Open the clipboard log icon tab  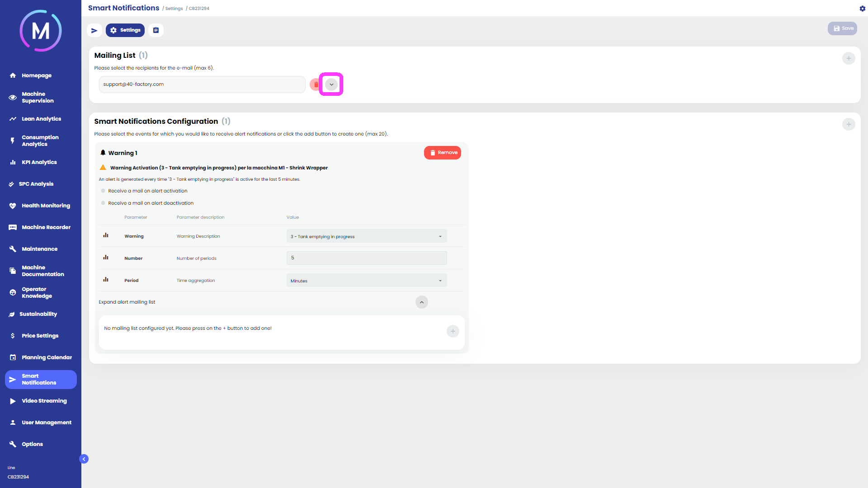[x=156, y=30]
